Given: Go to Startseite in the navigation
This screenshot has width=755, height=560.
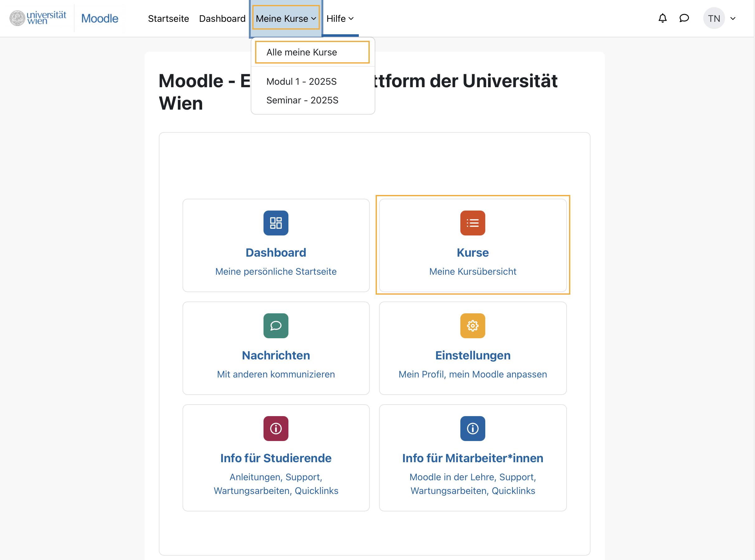Looking at the screenshot, I should [x=169, y=19].
